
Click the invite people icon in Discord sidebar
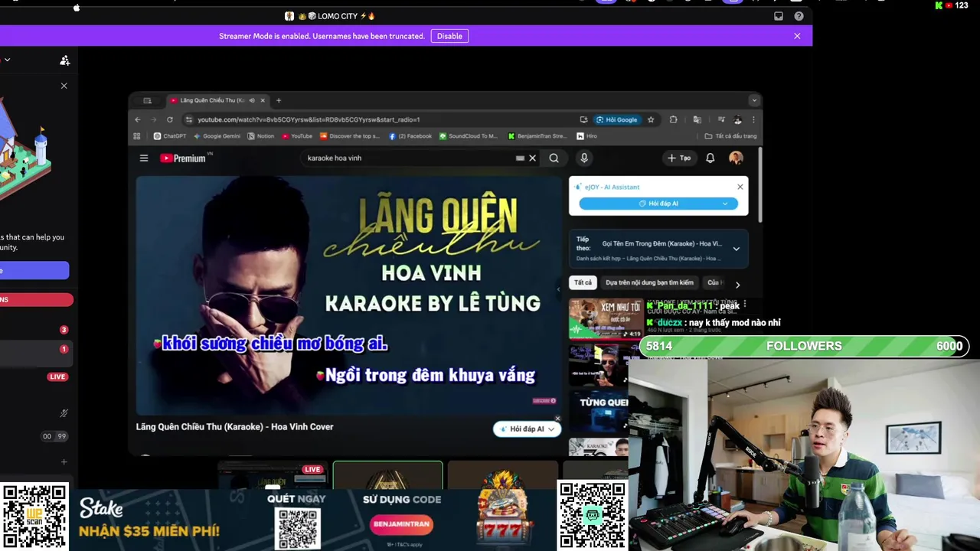64,60
